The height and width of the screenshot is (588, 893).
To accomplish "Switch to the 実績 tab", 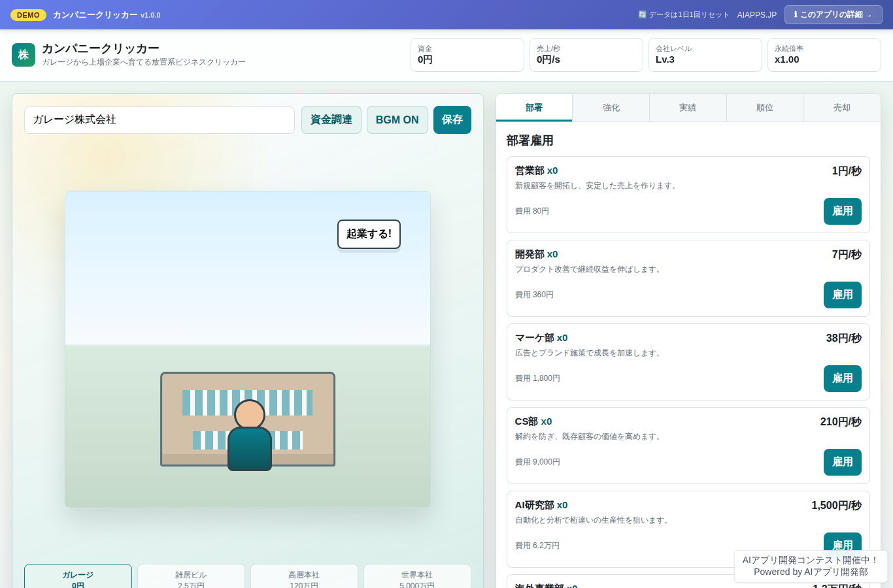I will pyautogui.click(x=688, y=108).
